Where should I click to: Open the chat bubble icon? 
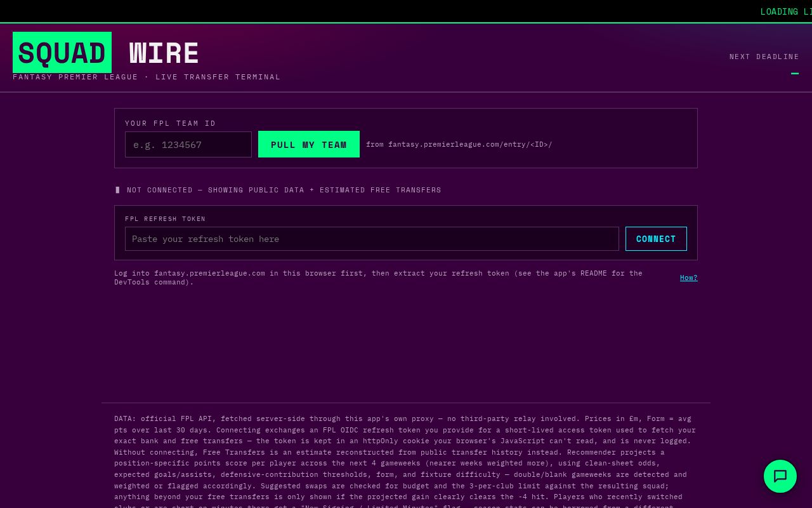pyautogui.click(x=780, y=476)
